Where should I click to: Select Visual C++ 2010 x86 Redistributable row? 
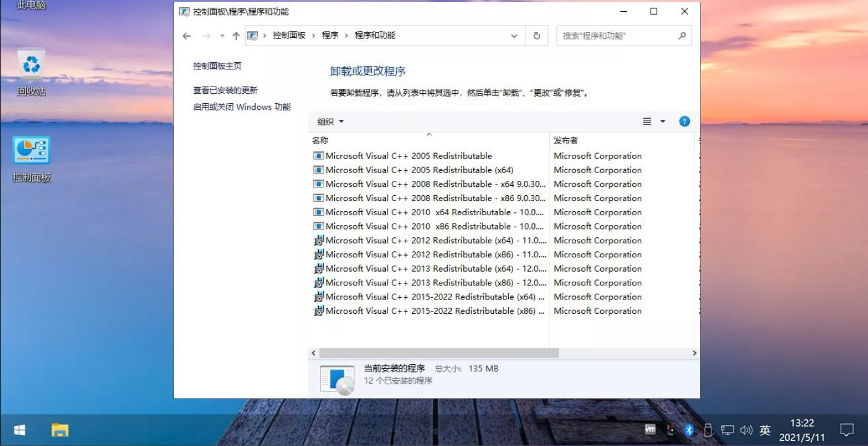point(429,227)
